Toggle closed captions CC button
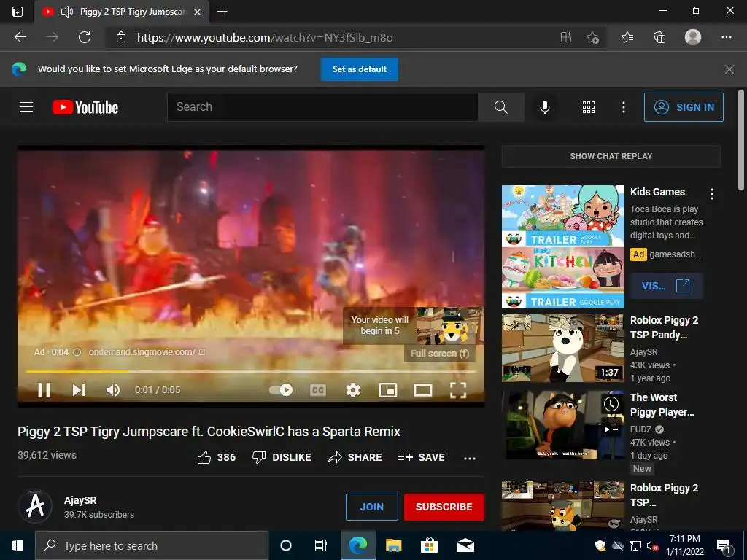Screen dimensions: 747x560 [318, 391]
